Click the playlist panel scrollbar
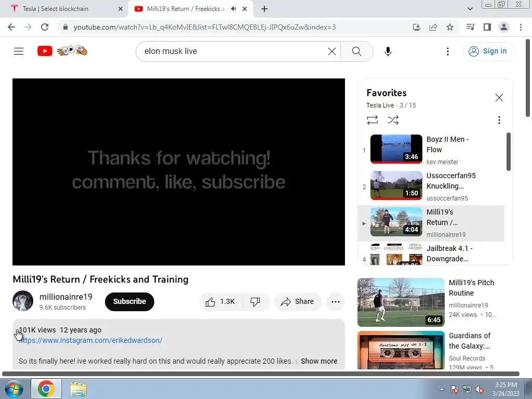Screen dimensions: 532x399 coord(508,151)
